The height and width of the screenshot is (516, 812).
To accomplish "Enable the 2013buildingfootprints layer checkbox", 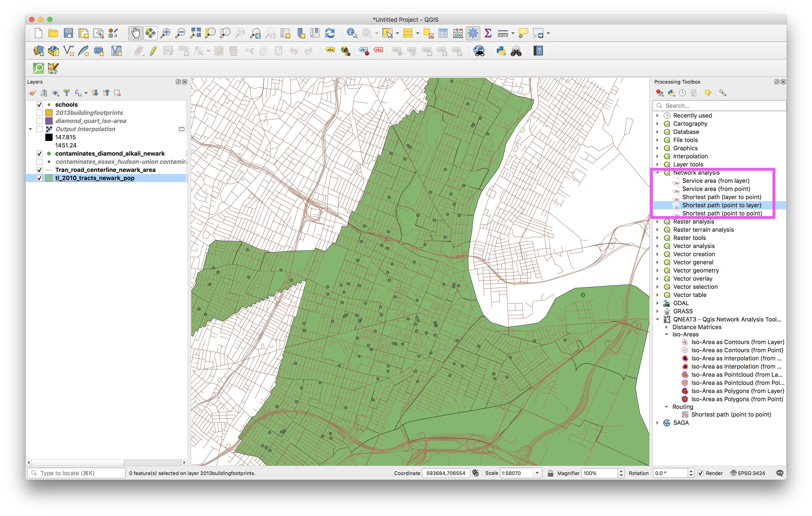I will click(x=39, y=113).
